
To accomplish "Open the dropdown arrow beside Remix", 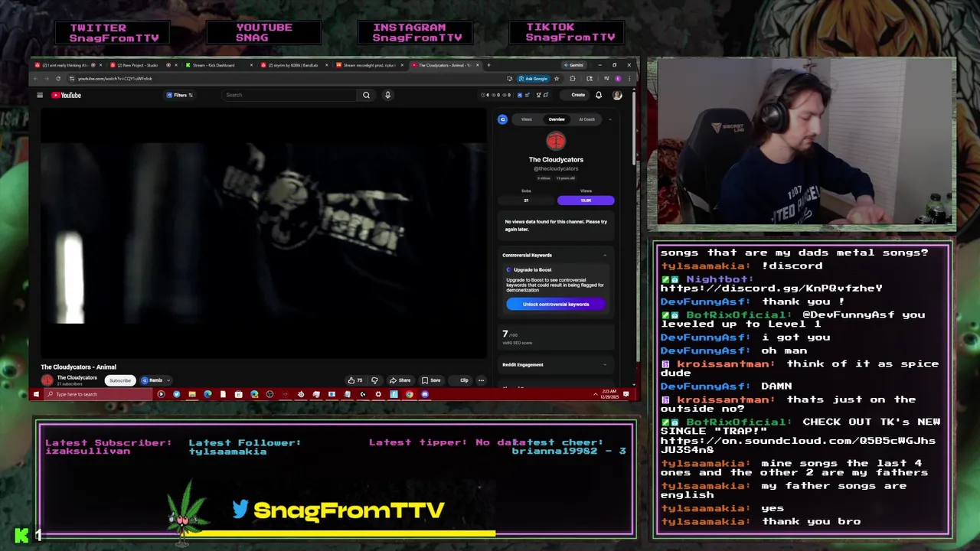I will click(x=168, y=380).
